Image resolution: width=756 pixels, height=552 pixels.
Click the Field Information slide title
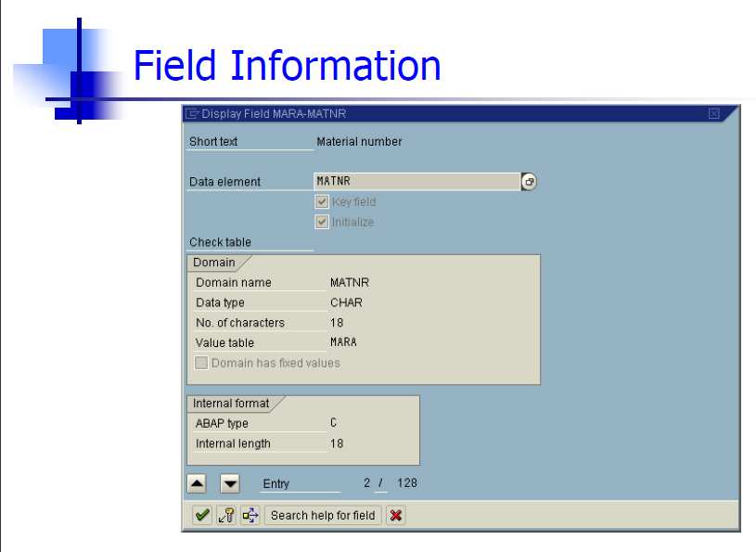click(288, 65)
